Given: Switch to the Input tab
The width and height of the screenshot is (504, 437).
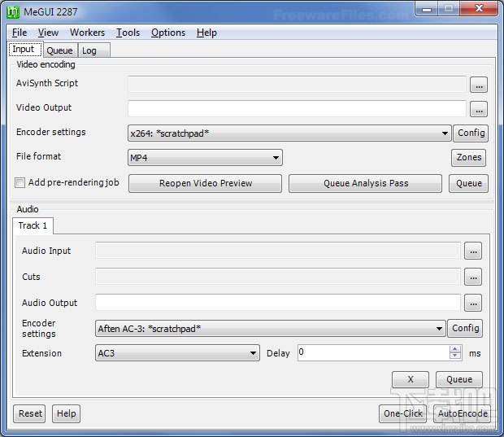Looking at the screenshot, I should (x=25, y=50).
